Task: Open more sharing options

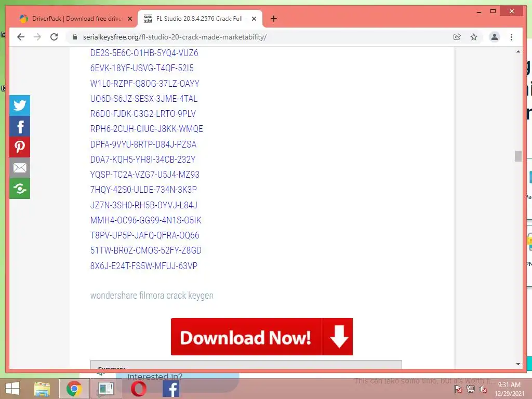Action: click(x=20, y=188)
